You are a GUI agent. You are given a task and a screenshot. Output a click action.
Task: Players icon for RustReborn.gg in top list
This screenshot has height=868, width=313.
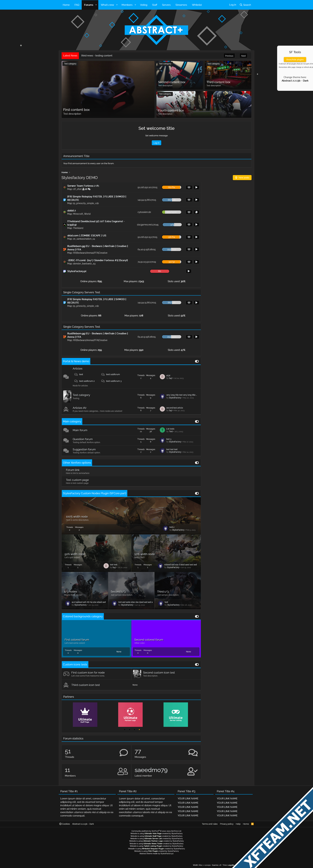click(189, 249)
